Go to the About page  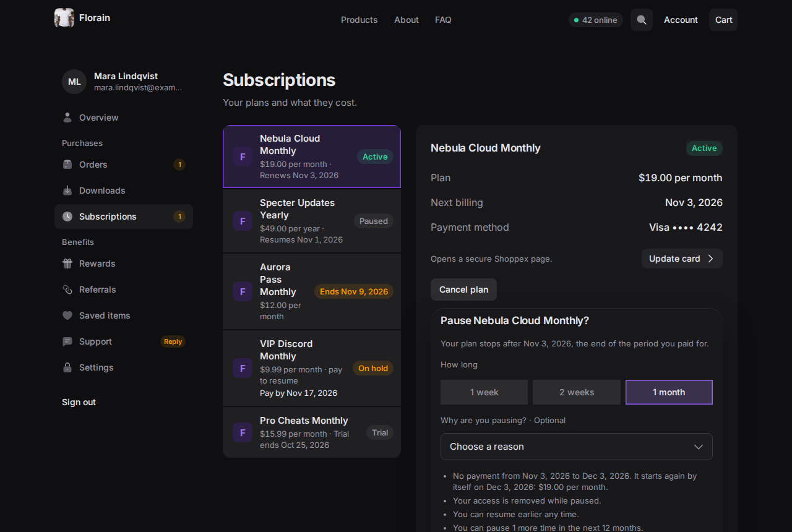[407, 20]
